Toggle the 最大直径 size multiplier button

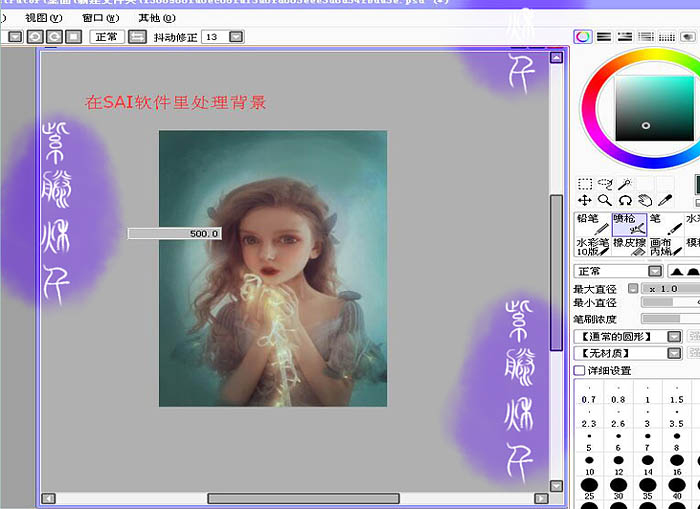pos(633,288)
